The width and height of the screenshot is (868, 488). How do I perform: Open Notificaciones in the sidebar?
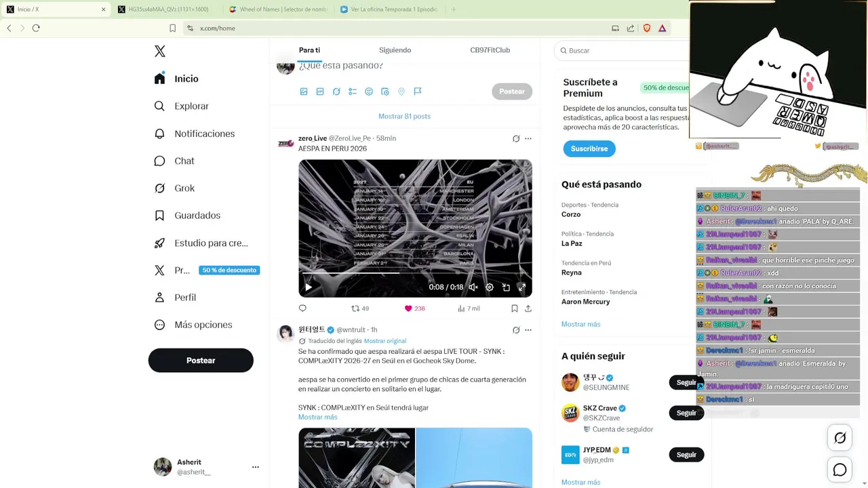(194, 134)
